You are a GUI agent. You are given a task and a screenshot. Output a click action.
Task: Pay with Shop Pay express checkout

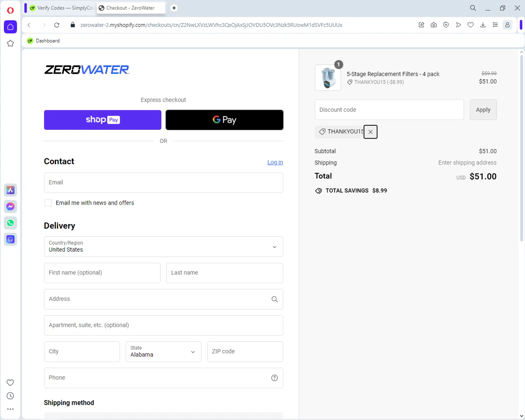pyautogui.click(x=103, y=120)
